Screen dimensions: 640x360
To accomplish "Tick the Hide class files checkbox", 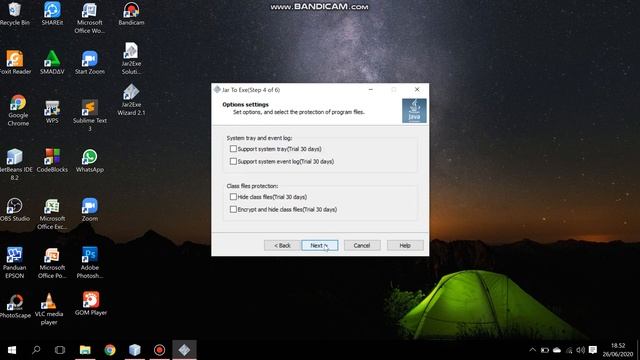I will (x=233, y=197).
